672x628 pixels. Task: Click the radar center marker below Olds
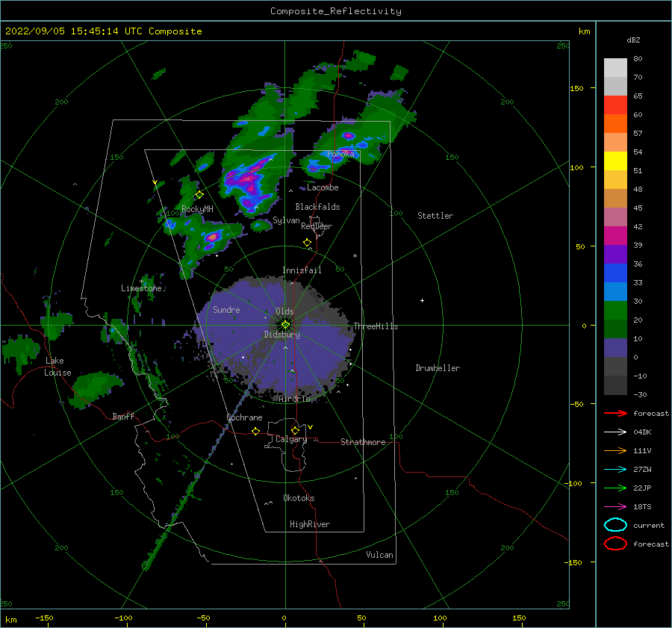(285, 325)
